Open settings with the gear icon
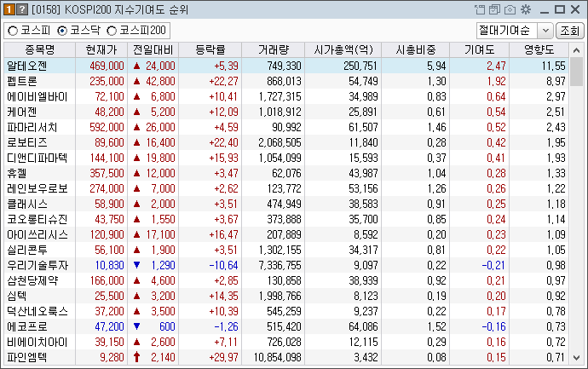The height and width of the screenshot is (369, 588). (525, 9)
